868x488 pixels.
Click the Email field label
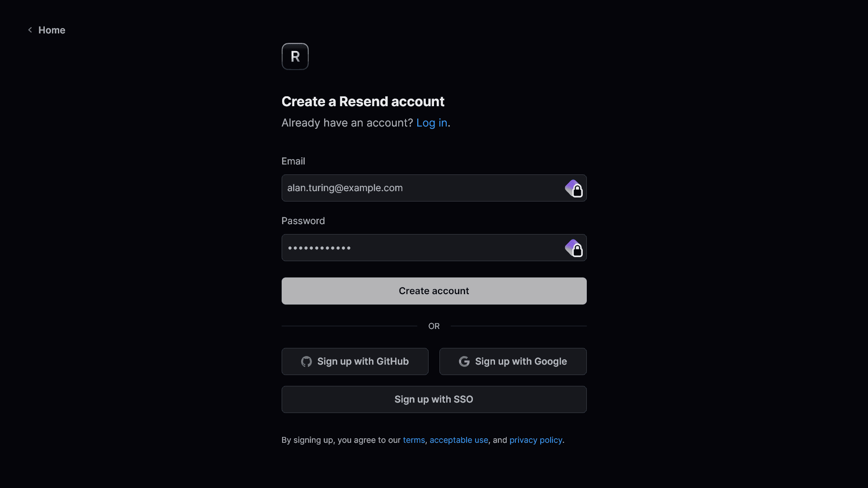293,161
